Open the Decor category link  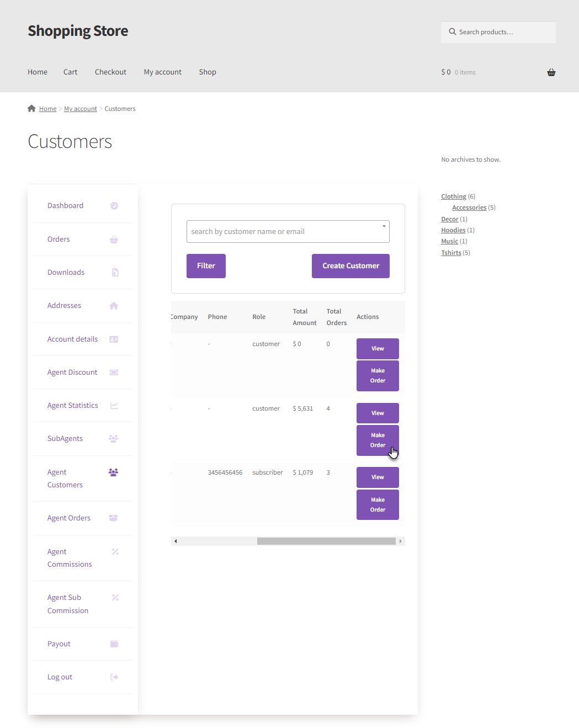pyautogui.click(x=450, y=219)
